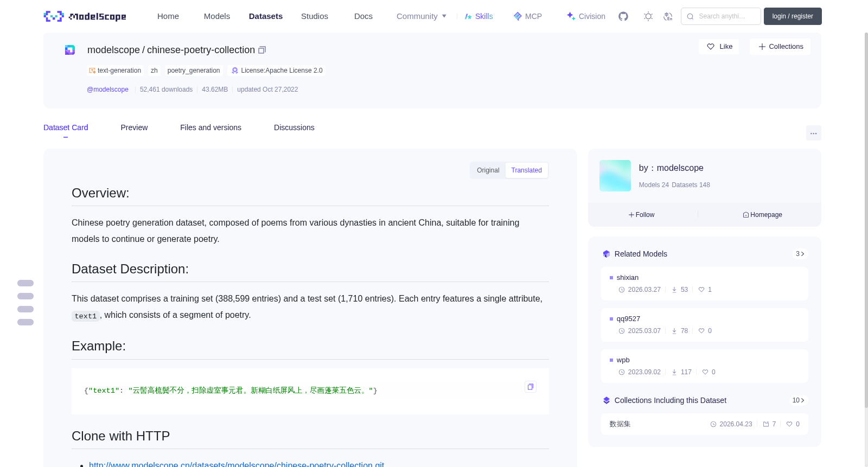Click the Homepage house icon

coord(746,215)
